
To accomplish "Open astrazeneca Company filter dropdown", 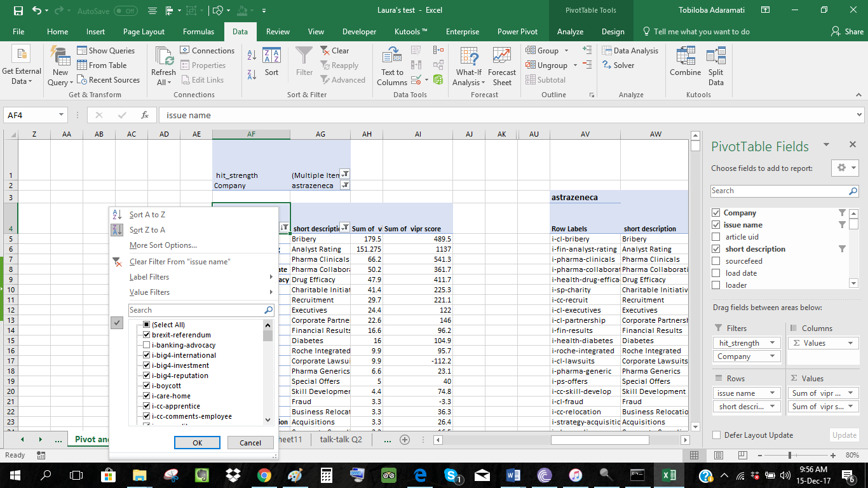I will [345, 185].
